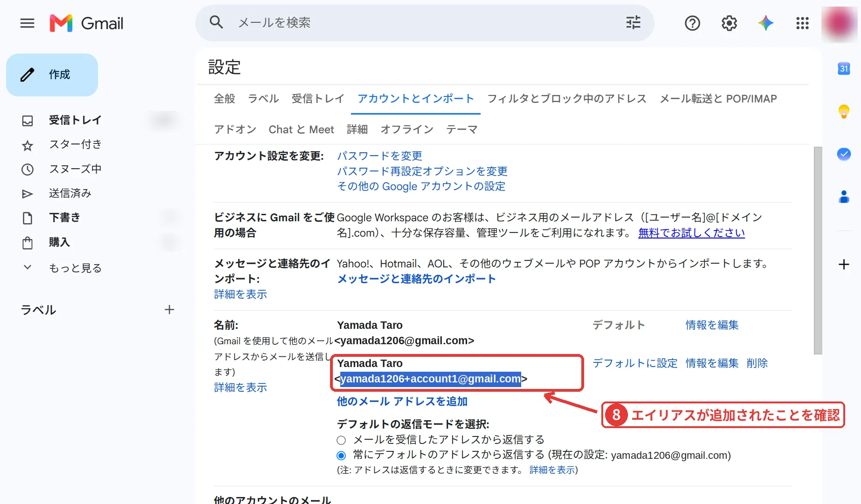The height and width of the screenshot is (504, 861).
Task: Click the drafts page icon
Action: [28, 218]
